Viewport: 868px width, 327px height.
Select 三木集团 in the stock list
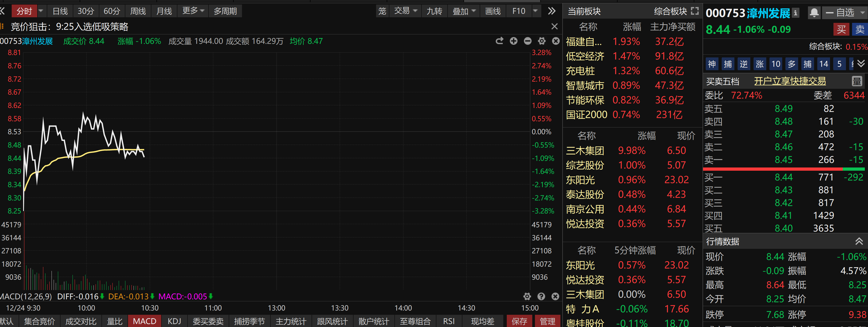[x=585, y=150]
